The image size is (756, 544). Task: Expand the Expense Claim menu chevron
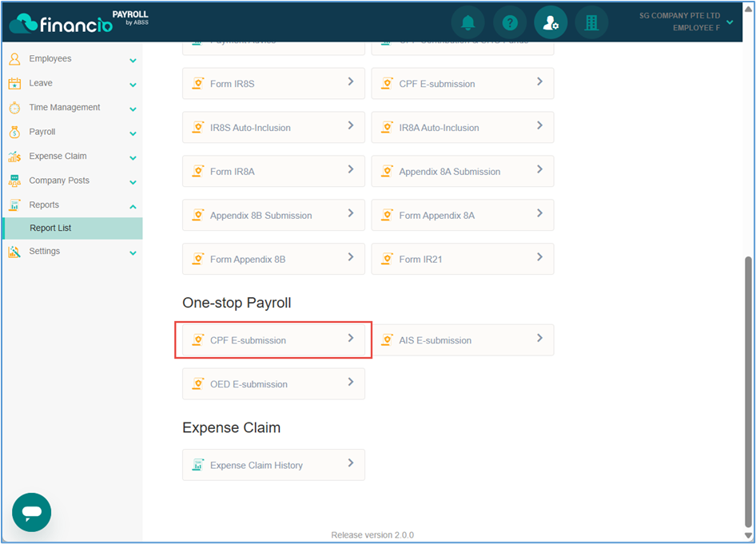coord(133,158)
